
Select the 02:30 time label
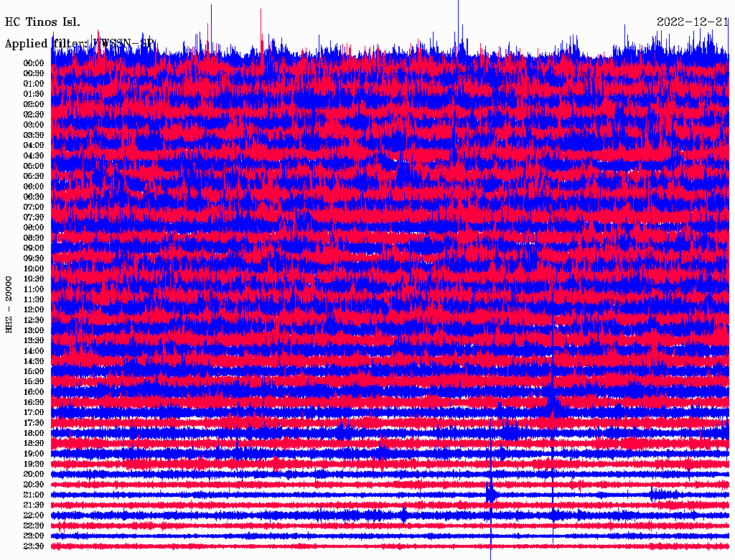[34, 114]
